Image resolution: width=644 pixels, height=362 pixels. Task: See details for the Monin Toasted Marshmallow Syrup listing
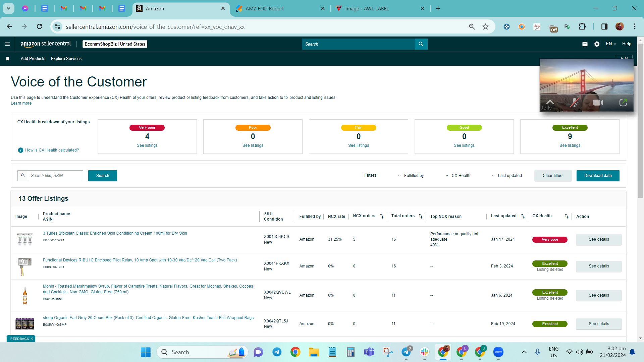(x=599, y=295)
